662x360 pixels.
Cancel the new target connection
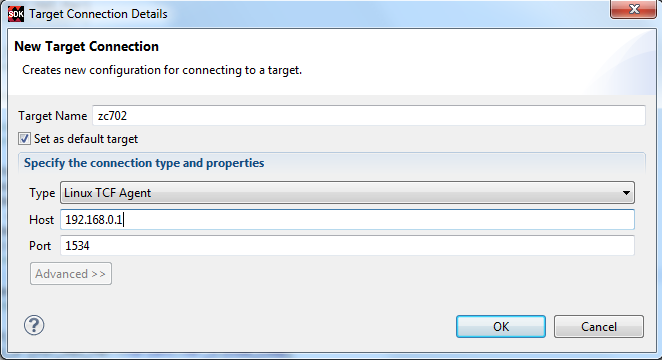pos(599,327)
